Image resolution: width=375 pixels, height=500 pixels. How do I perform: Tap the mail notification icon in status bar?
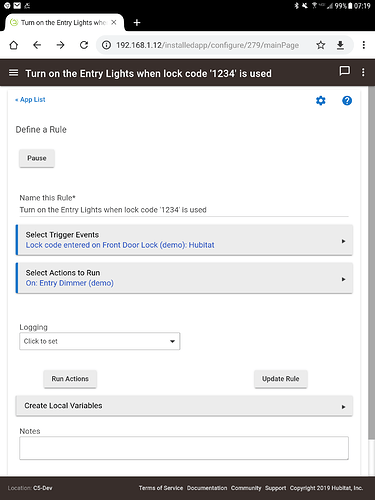17,6
